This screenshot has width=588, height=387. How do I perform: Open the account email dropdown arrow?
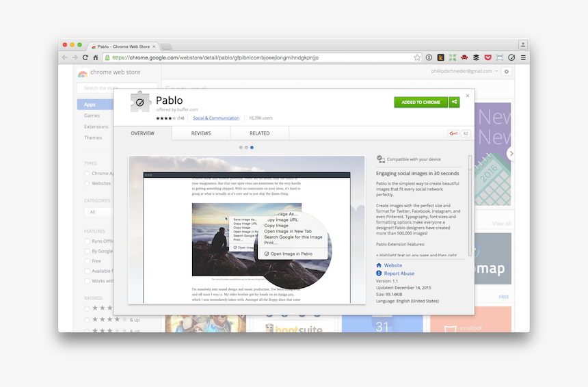point(496,71)
